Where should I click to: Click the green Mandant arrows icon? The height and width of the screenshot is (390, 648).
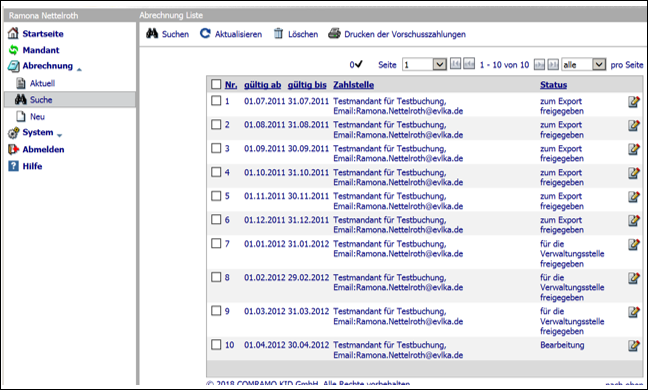[13, 50]
